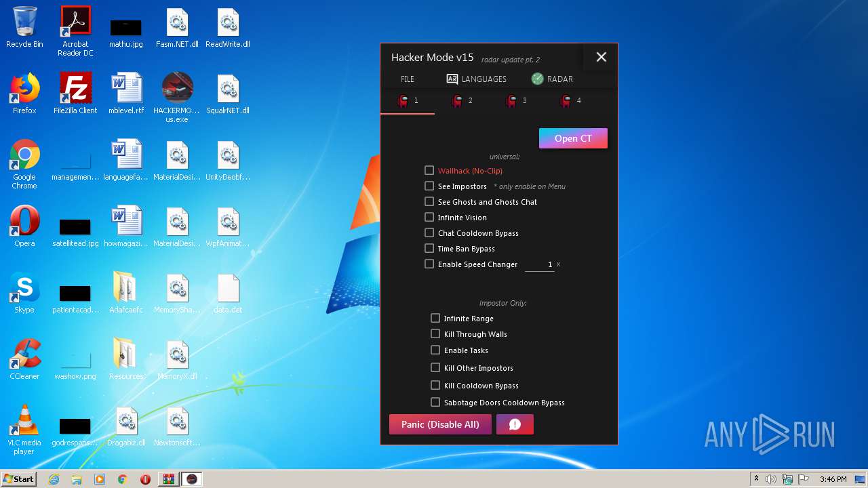Select Dragablz.dll file icon
The width and height of the screenshot is (868, 488).
(126, 426)
